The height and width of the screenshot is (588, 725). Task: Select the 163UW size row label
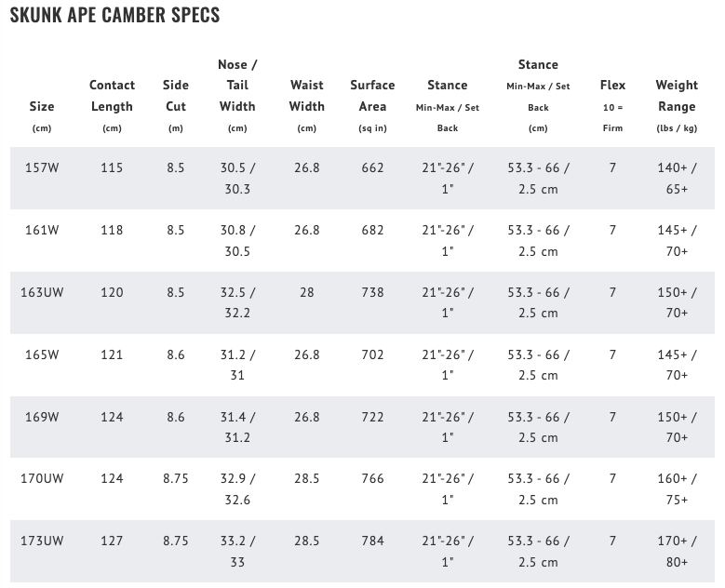point(42,292)
